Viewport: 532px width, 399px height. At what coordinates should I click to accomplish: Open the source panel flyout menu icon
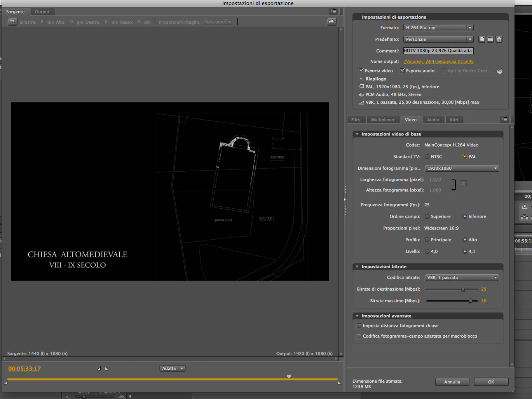[333, 11]
